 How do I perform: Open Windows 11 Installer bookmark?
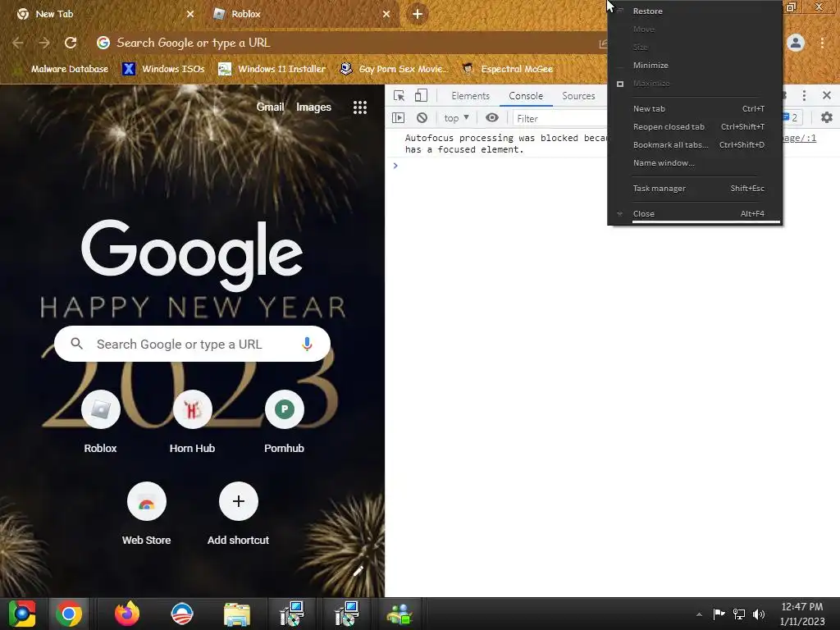click(x=272, y=69)
